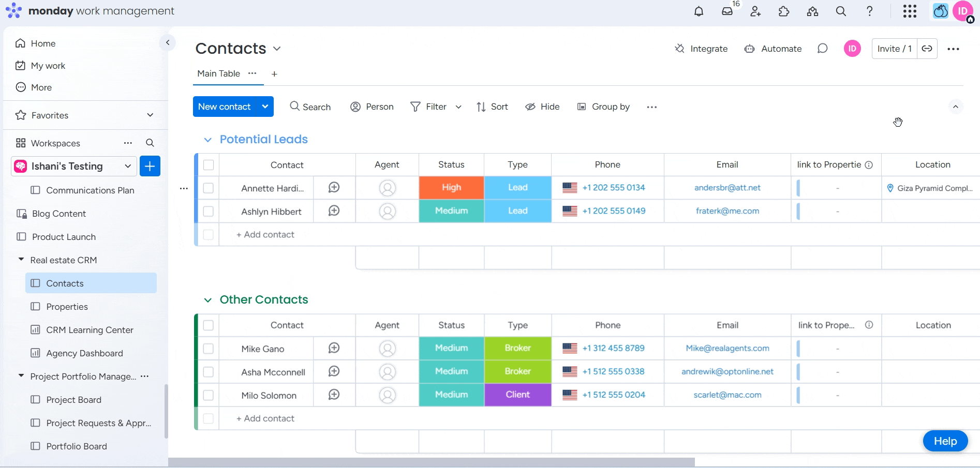
Task: Click the Invite / 1 button
Action: 894,49
